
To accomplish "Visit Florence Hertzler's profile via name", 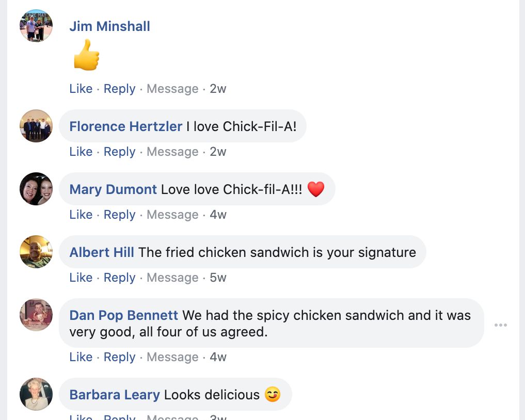I will pyautogui.click(x=125, y=126).
